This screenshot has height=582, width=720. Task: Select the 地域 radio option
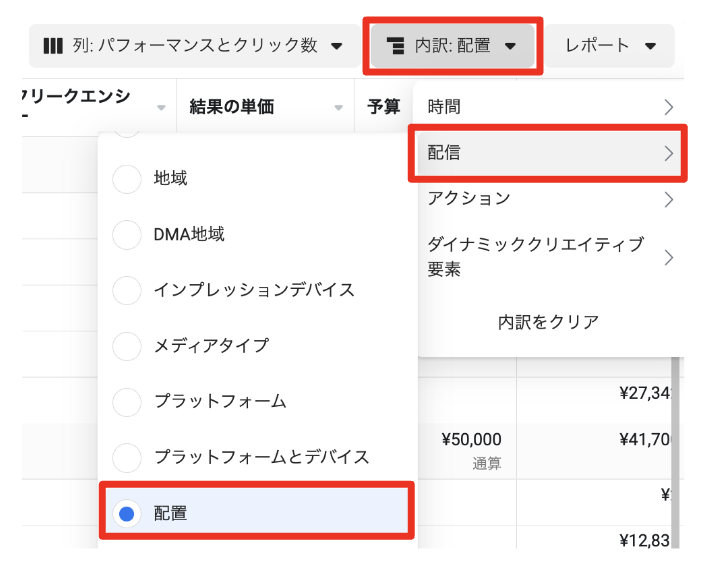[127, 179]
